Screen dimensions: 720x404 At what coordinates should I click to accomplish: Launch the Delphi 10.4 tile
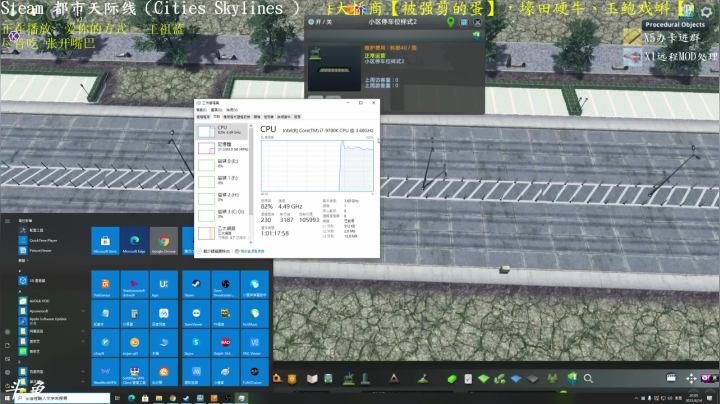tap(225, 343)
